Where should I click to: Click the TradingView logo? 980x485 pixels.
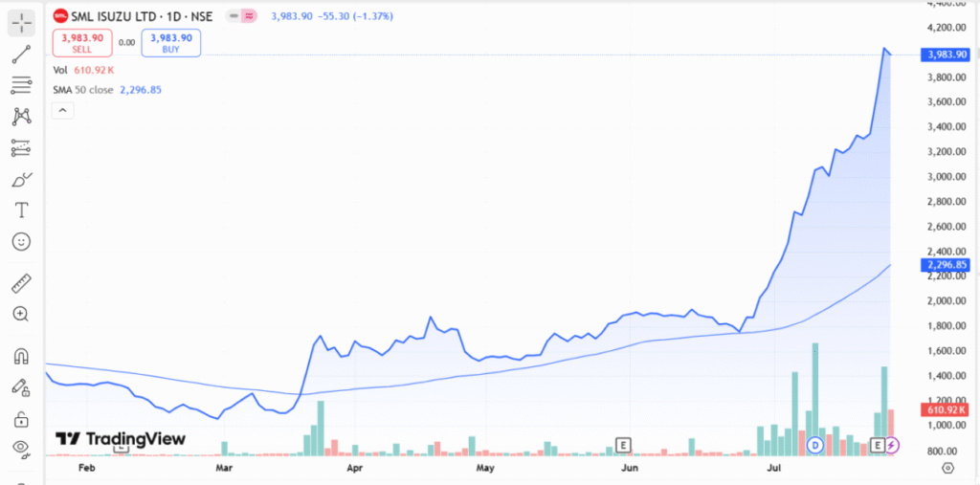[x=120, y=439]
